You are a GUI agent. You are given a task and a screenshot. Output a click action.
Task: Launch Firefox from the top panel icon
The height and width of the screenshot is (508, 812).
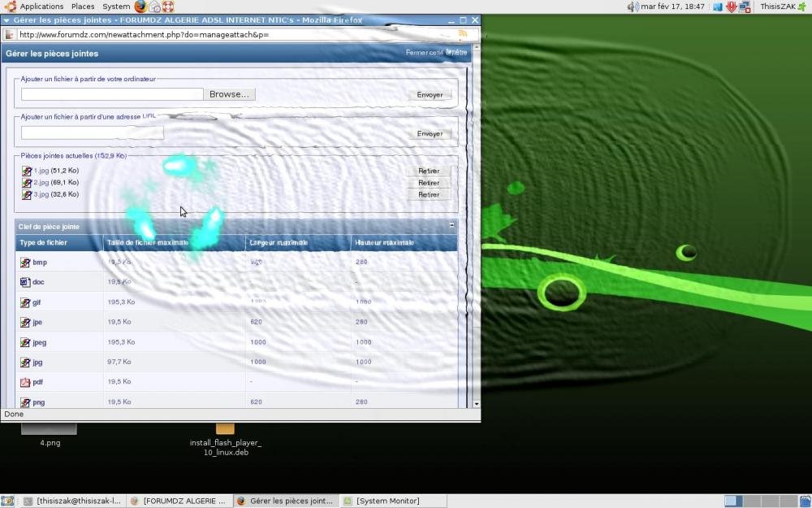click(140, 7)
